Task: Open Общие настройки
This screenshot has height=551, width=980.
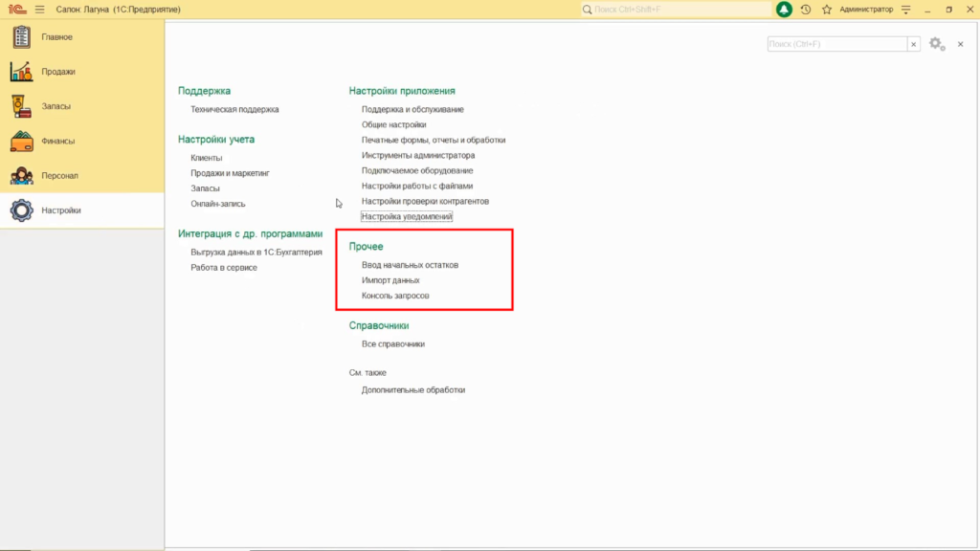Action: (x=393, y=124)
